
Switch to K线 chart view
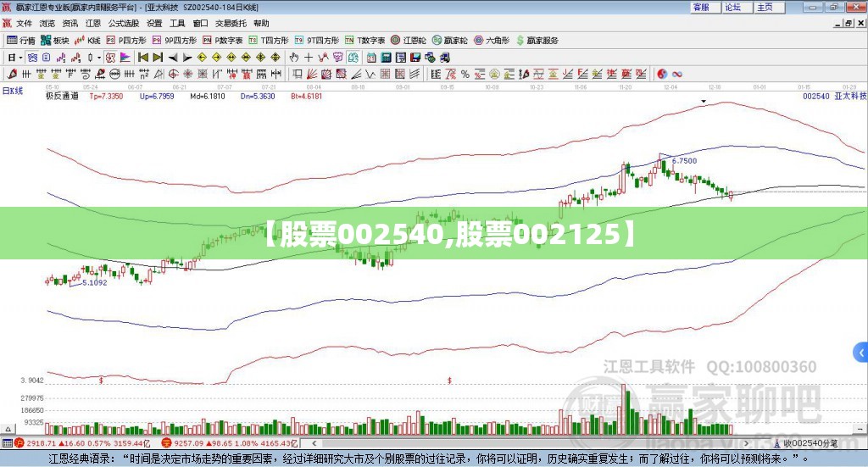(87, 41)
